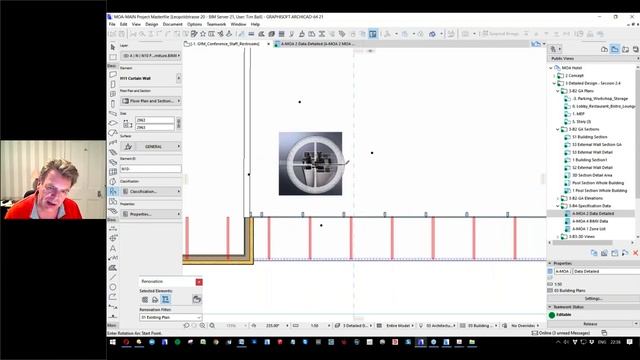Click the first Size value field
Image resolution: width=640 pixels, height=360 pixels.
click(155, 120)
